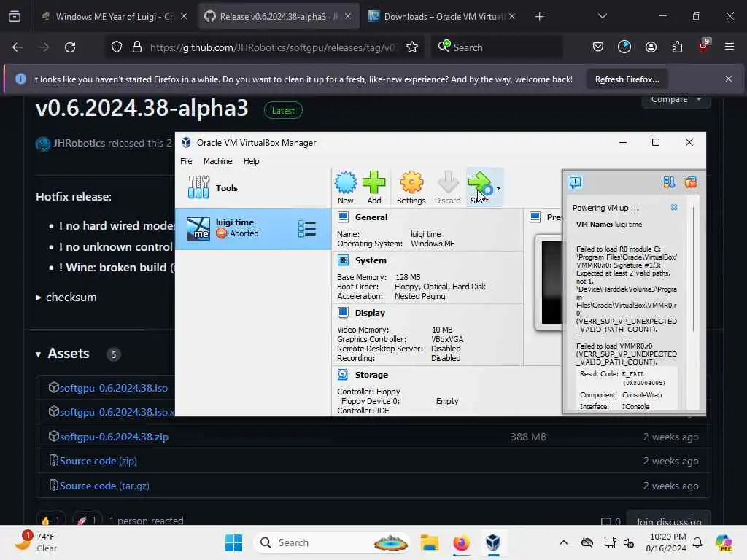Start the VM with the green arrow
Viewport: 747px width, 560px height.
480,187
